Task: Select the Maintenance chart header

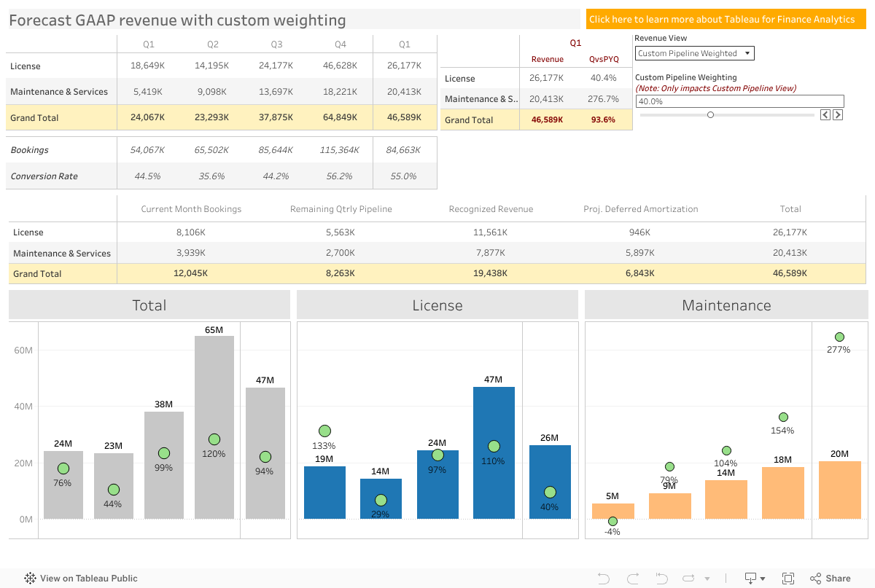Action: [x=726, y=305]
